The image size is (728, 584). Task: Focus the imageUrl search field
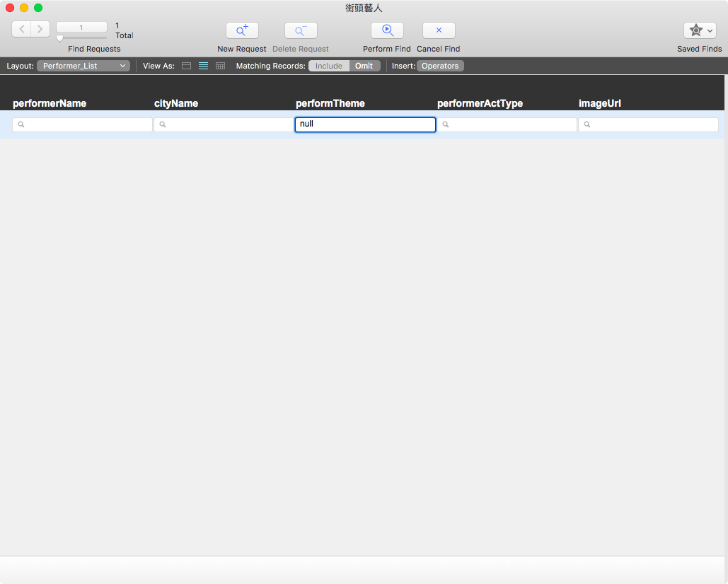(x=648, y=124)
